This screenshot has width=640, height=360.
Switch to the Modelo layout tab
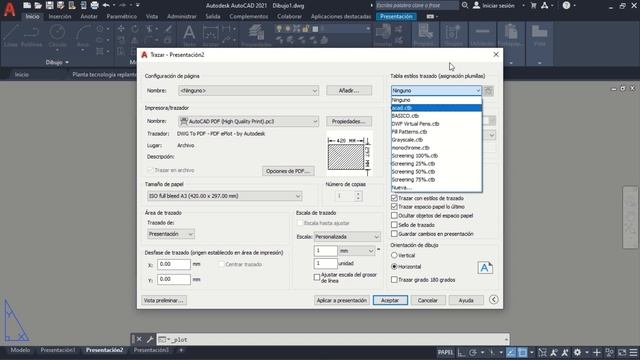click(x=20, y=350)
